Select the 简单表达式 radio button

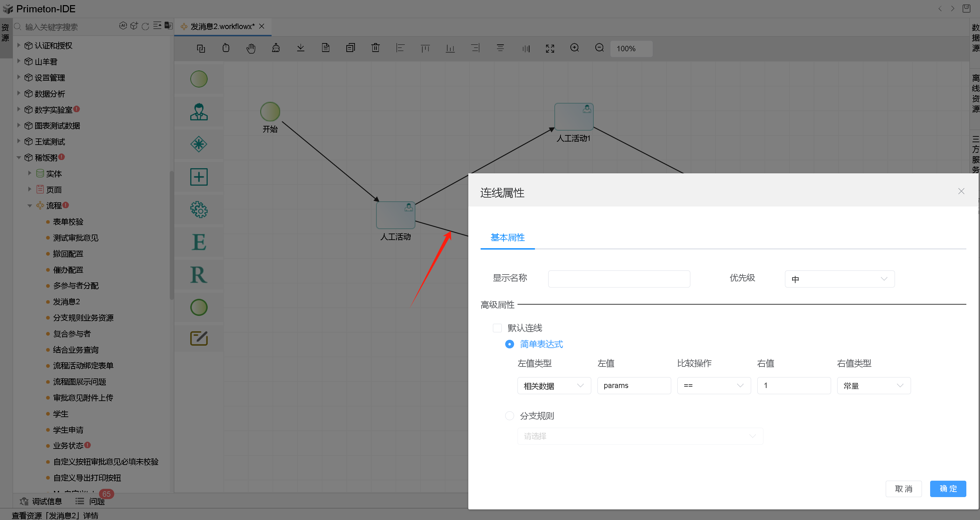click(509, 344)
